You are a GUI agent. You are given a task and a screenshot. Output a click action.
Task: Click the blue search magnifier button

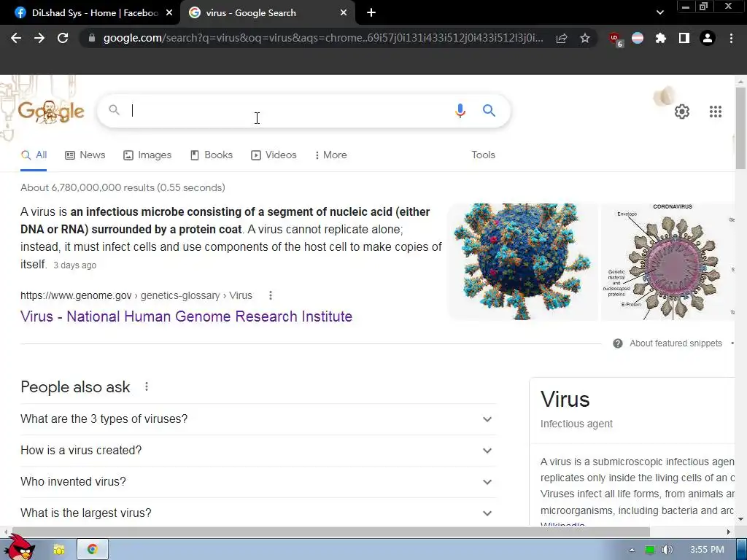click(x=489, y=111)
